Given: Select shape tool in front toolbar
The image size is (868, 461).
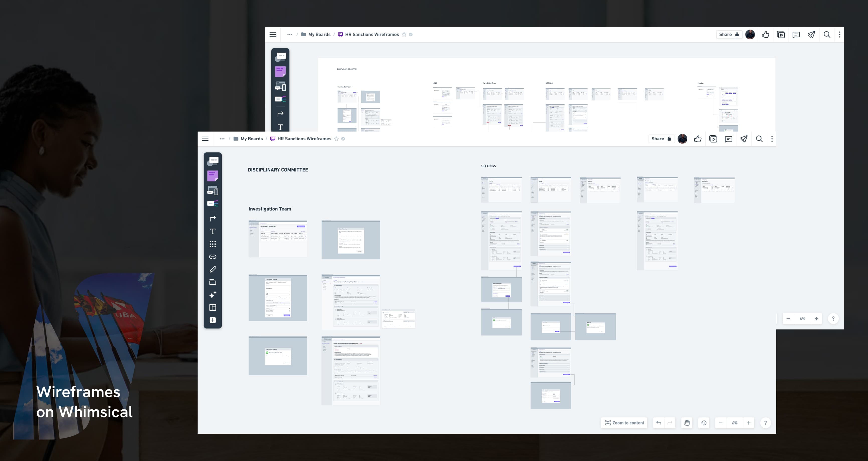Looking at the screenshot, I should pos(213,161).
